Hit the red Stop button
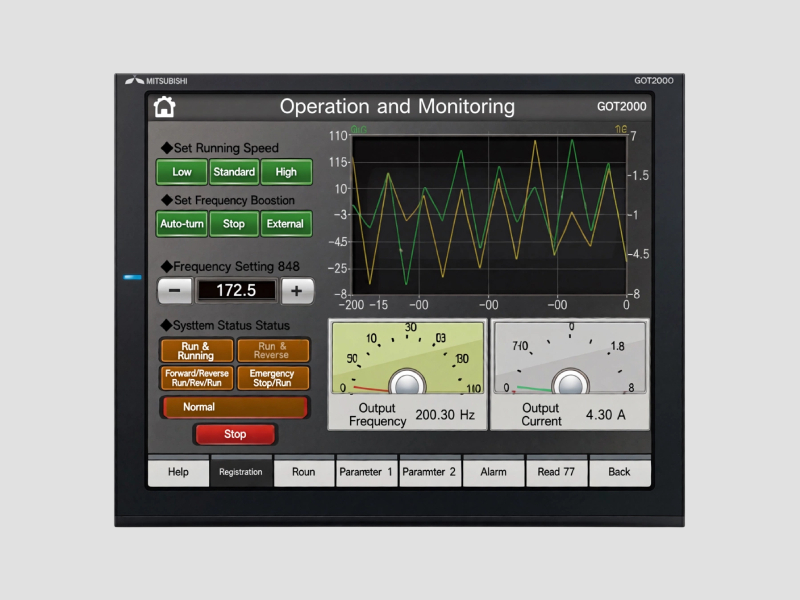This screenshot has height=600, width=800. pos(235,434)
